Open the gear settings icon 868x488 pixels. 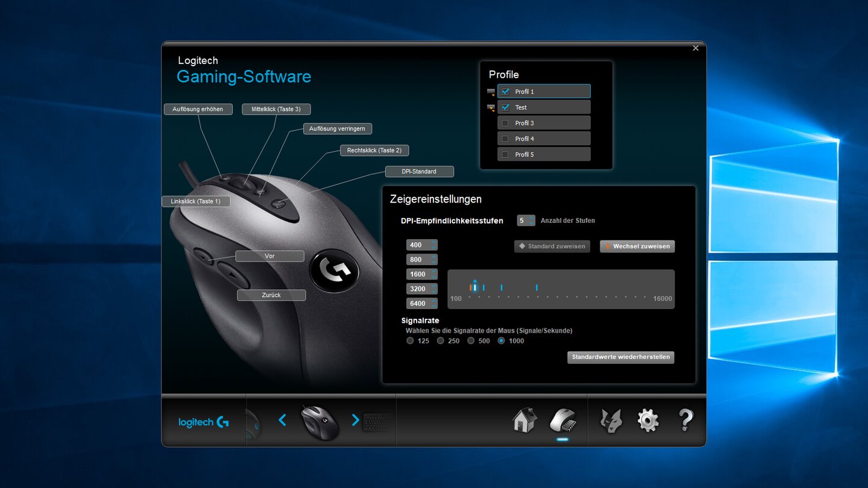tap(648, 420)
